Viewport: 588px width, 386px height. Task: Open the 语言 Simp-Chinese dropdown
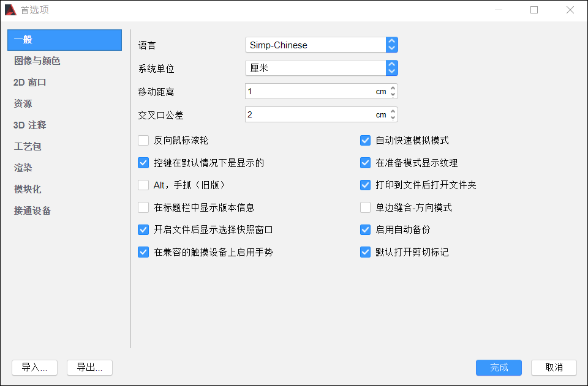coord(322,45)
